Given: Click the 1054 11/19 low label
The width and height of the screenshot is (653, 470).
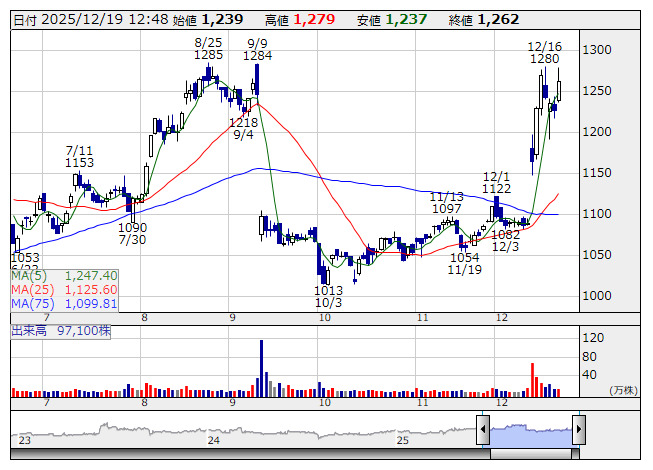Looking at the screenshot, I should coord(465,264).
